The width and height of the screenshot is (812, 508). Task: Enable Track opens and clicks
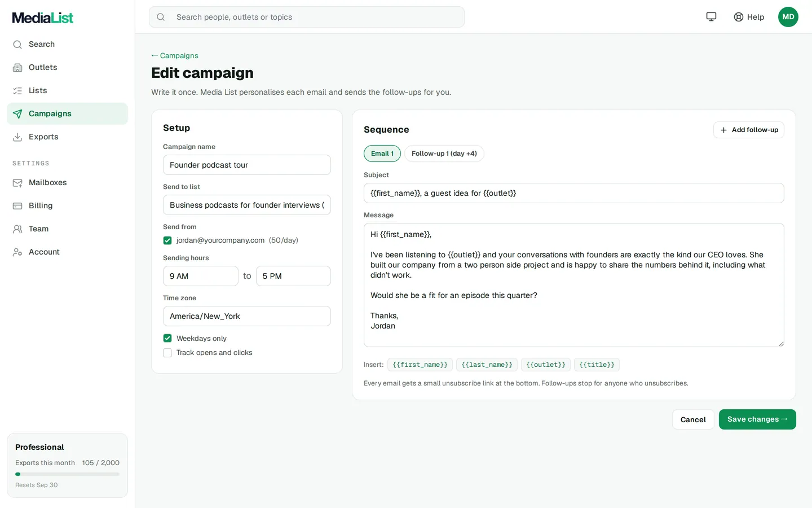pos(167,353)
